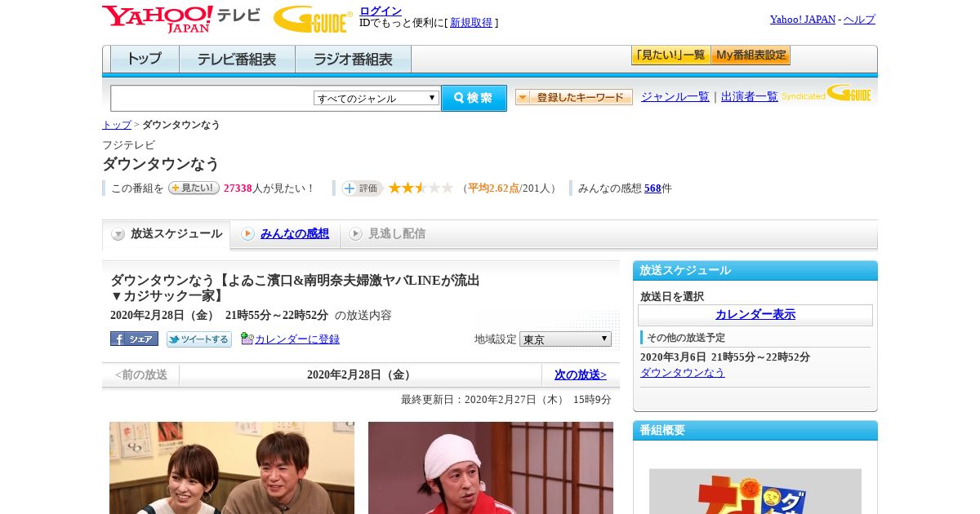This screenshot has width=980, height=514.
Task: Open ジャンル一覧 link
Action: 675,97
